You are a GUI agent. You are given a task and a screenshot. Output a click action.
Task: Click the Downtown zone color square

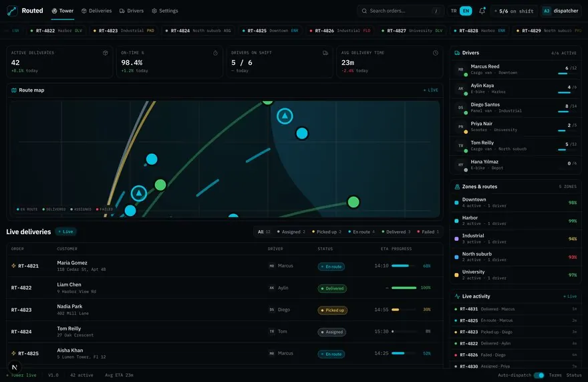456,203
